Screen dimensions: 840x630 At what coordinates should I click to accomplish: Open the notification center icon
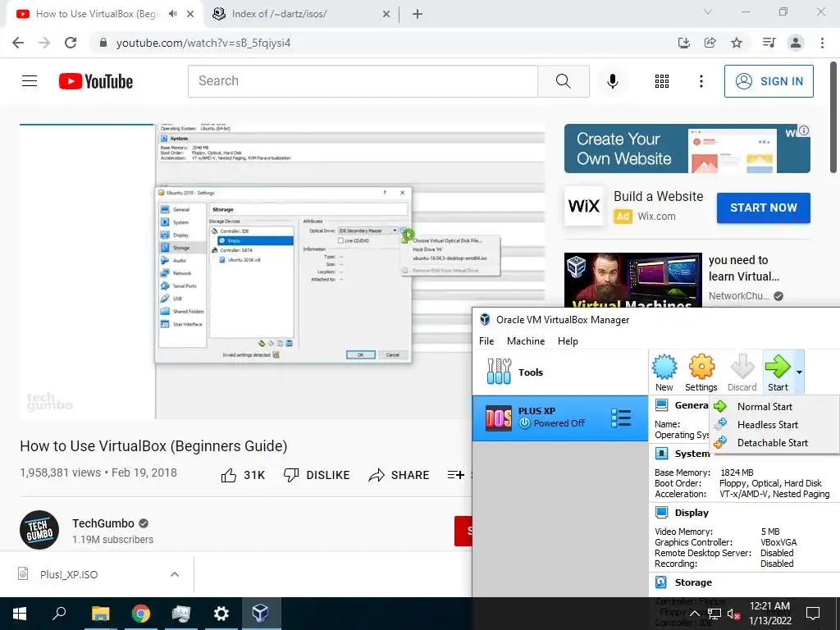813,614
